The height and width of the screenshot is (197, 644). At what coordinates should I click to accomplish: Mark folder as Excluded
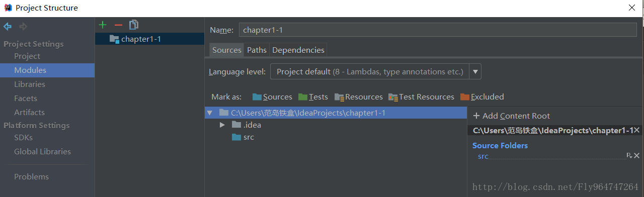482,97
